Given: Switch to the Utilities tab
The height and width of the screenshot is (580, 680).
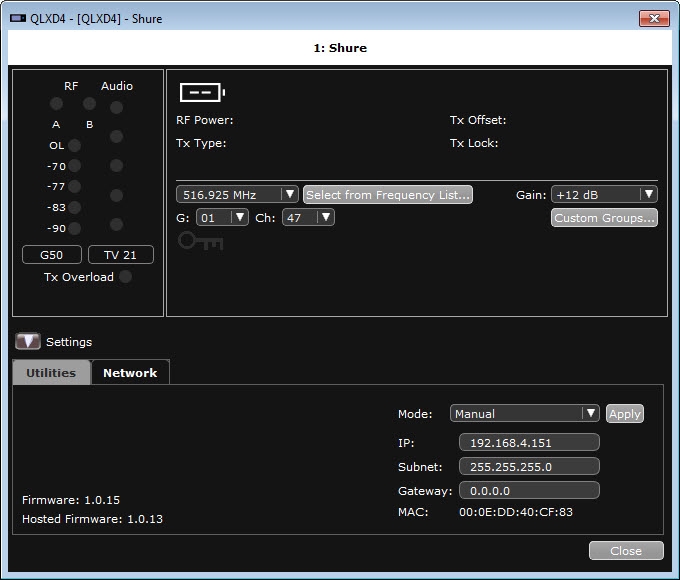Looking at the screenshot, I should 51,373.
